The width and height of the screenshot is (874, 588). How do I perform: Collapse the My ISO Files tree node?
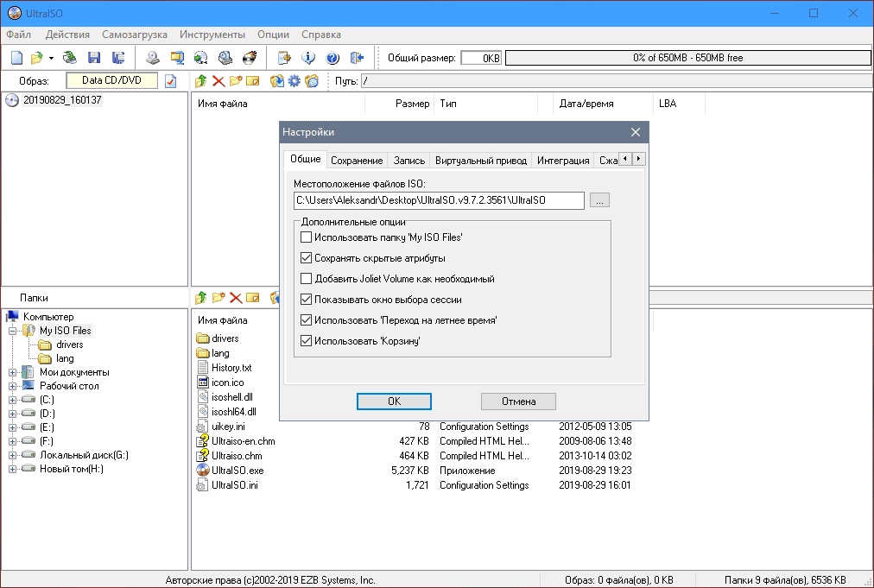tap(12, 331)
